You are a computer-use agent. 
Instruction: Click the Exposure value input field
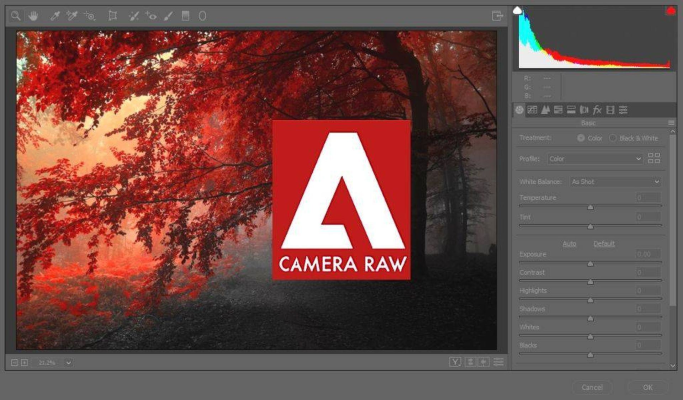pos(648,254)
